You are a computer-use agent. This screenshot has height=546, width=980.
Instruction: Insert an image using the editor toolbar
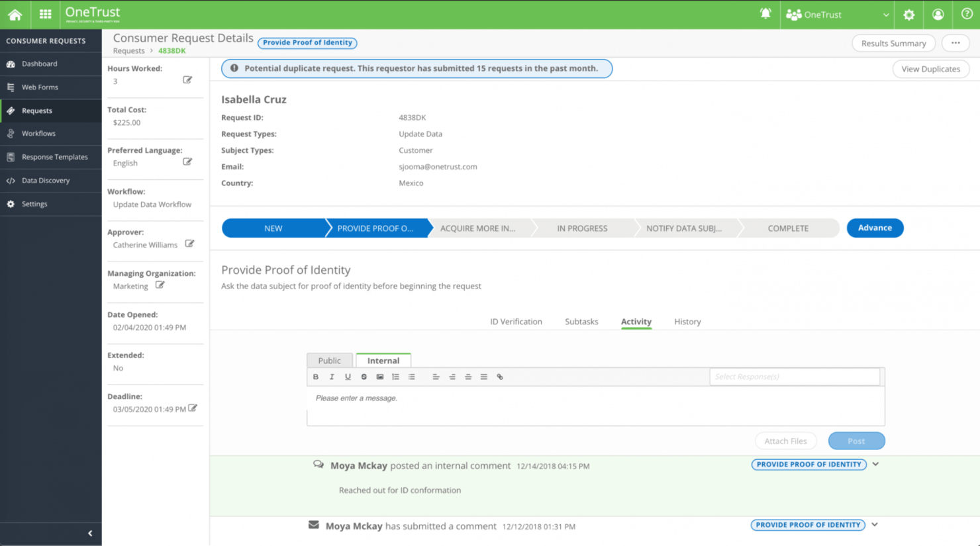coord(379,377)
